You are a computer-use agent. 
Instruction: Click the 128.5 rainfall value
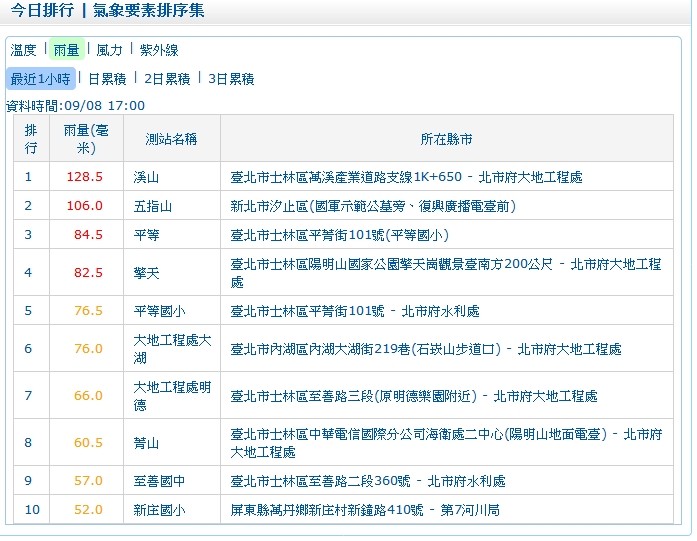pos(85,177)
